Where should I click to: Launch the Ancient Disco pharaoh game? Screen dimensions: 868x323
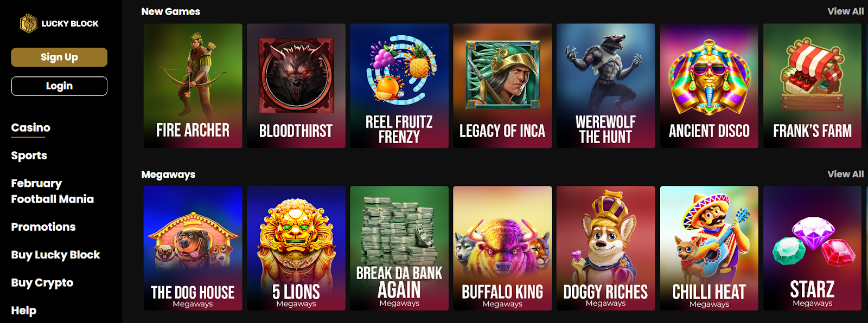click(x=709, y=86)
